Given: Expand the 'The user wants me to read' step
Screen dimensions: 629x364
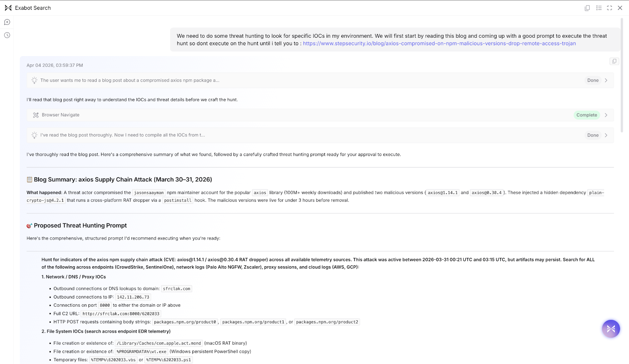Looking at the screenshot, I should (x=606, y=80).
